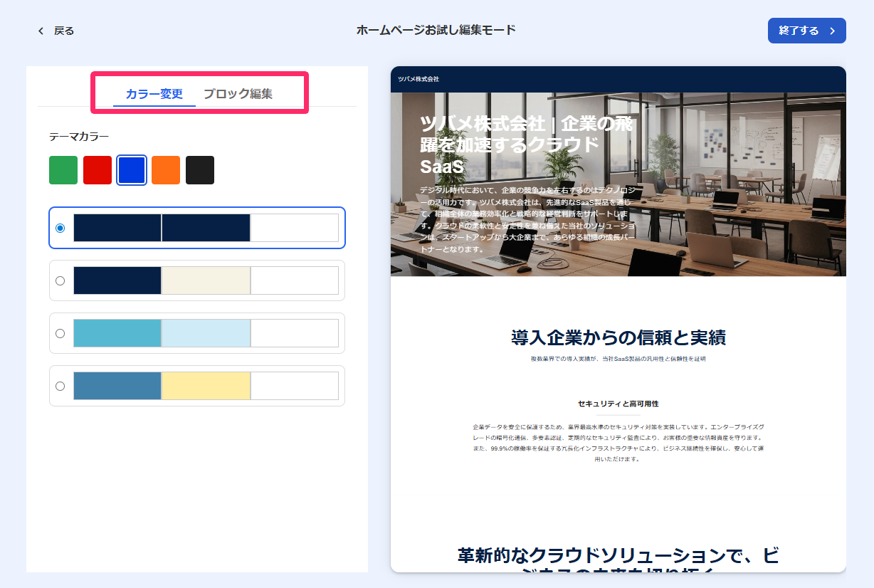Click the 終了する button
This screenshot has height=588, width=874.
(x=806, y=31)
